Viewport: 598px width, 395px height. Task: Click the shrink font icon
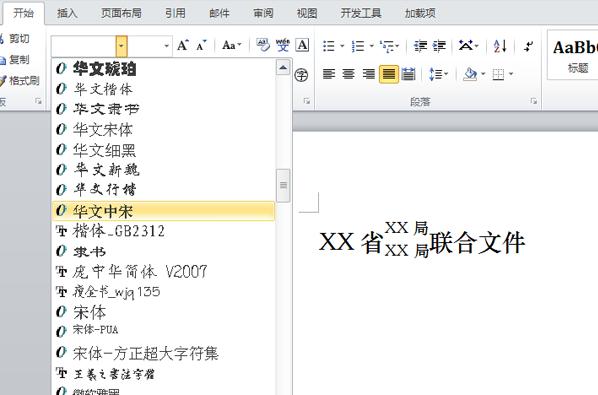tap(201, 46)
